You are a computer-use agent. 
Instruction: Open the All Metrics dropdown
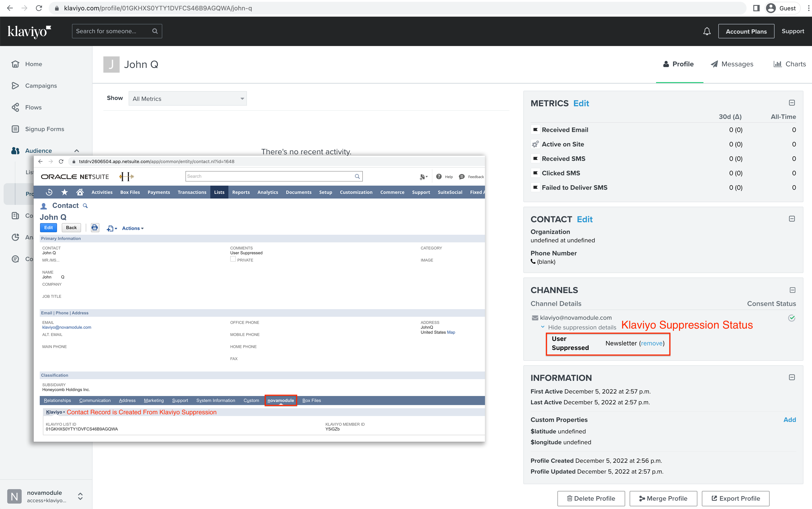188,98
